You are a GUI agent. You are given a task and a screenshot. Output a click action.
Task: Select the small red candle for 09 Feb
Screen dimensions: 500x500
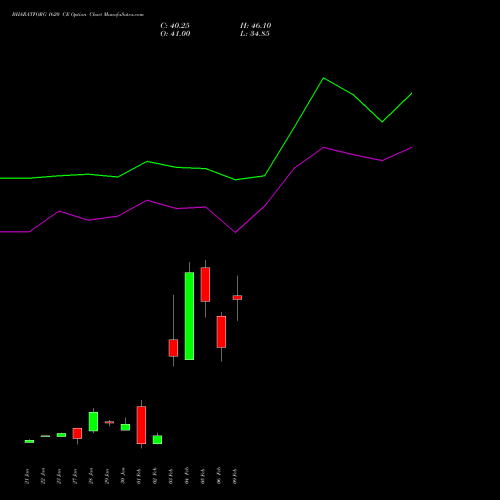tap(237, 297)
